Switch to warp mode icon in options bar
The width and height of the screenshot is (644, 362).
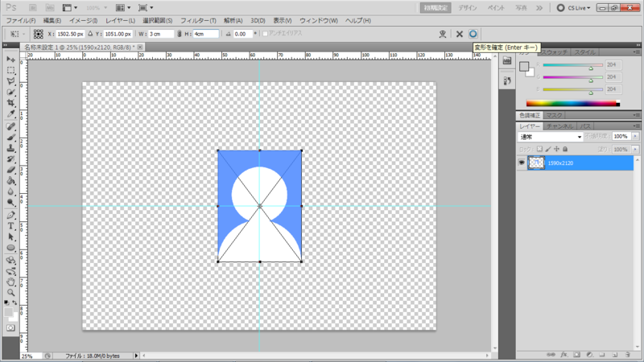(x=442, y=34)
